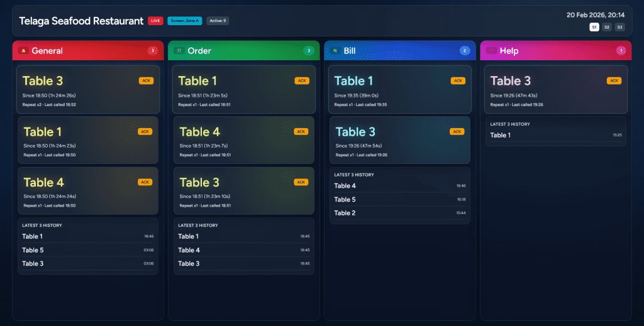Click Bill column count badge
644x326 pixels.
point(465,51)
